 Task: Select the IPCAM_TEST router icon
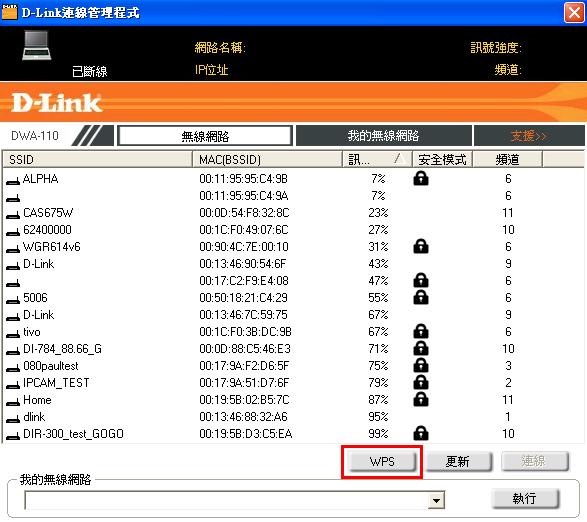[x=13, y=385]
